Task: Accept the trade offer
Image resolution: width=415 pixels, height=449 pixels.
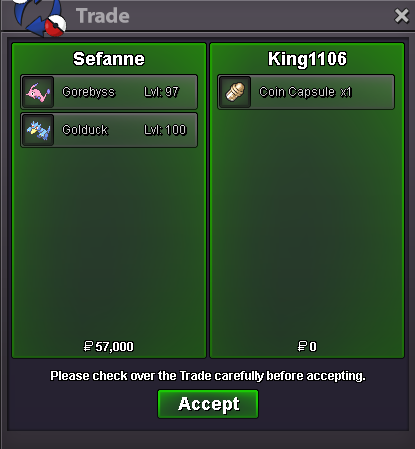Action: tap(208, 404)
